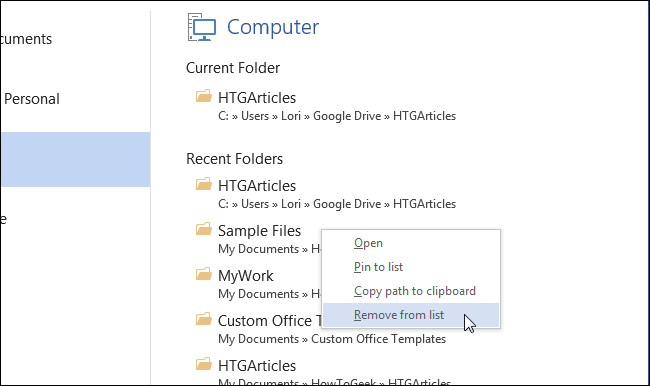Viewport: 650px width, 386px height.
Task: Open the MyWork recent folder
Action: (x=246, y=276)
